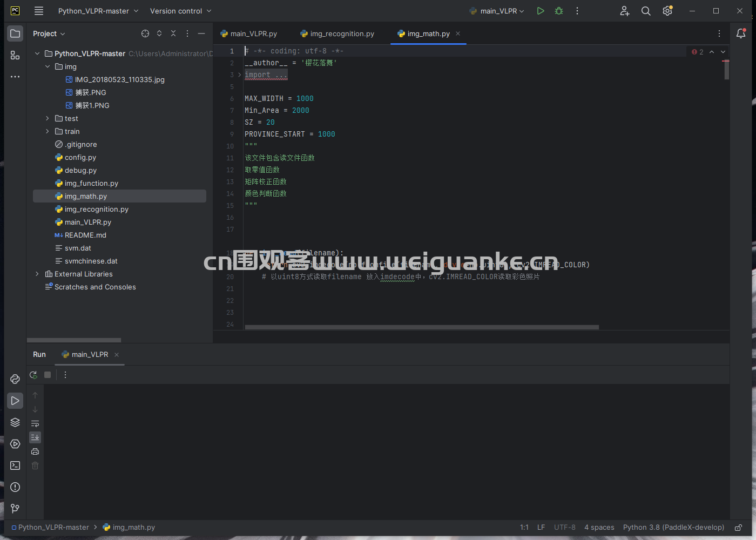Collapse the img folder
The height and width of the screenshot is (540, 756).
click(x=48, y=66)
